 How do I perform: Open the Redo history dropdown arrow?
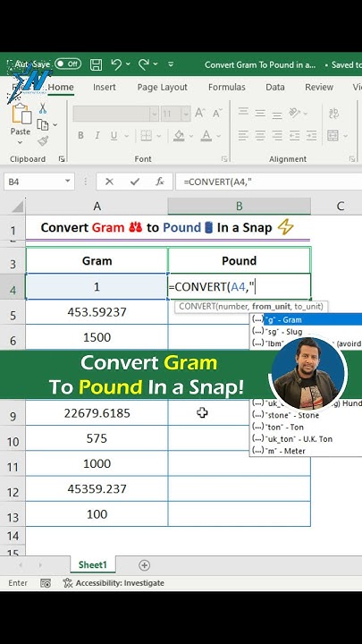156,64
